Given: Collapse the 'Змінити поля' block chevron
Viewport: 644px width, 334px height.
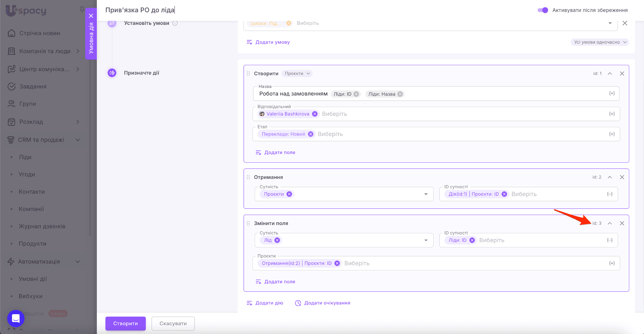Looking at the screenshot, I should point(610,223).
